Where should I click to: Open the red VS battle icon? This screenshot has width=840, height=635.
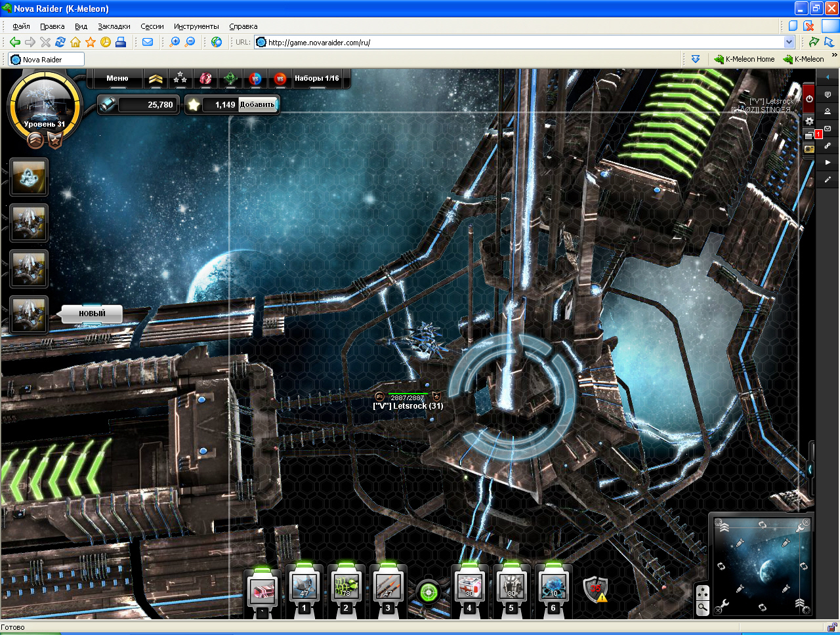pos(280,79)
